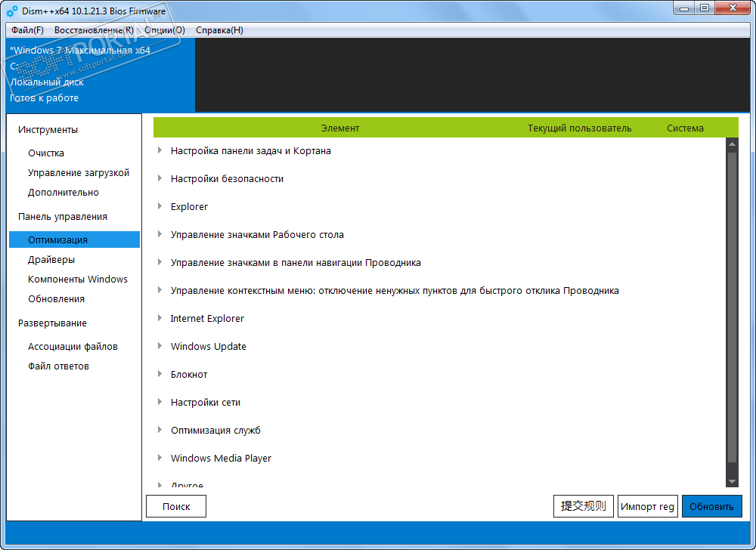Expand the Настройки безопасности arrow
Image resolution: width=756 pixels, height=550 pixels.
point(160,178)
